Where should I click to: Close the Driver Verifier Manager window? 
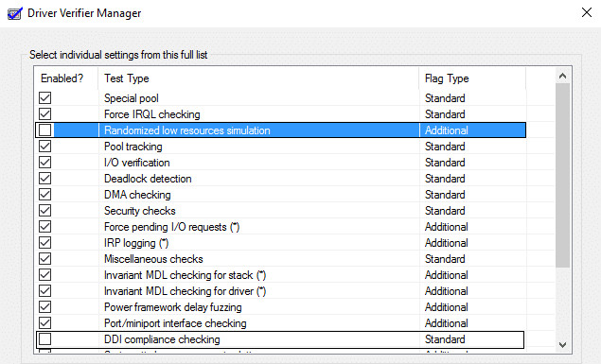click(x=587, y=12)
